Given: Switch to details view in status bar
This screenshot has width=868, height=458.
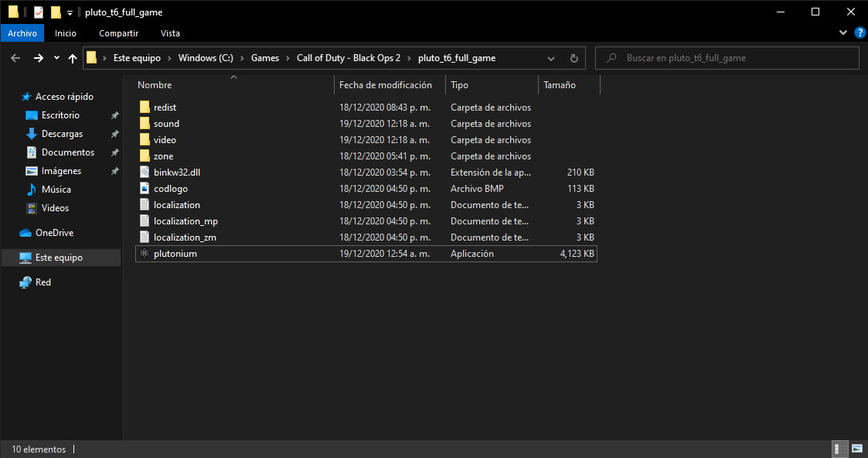Looking at the screenshot, I should point(840,449).
